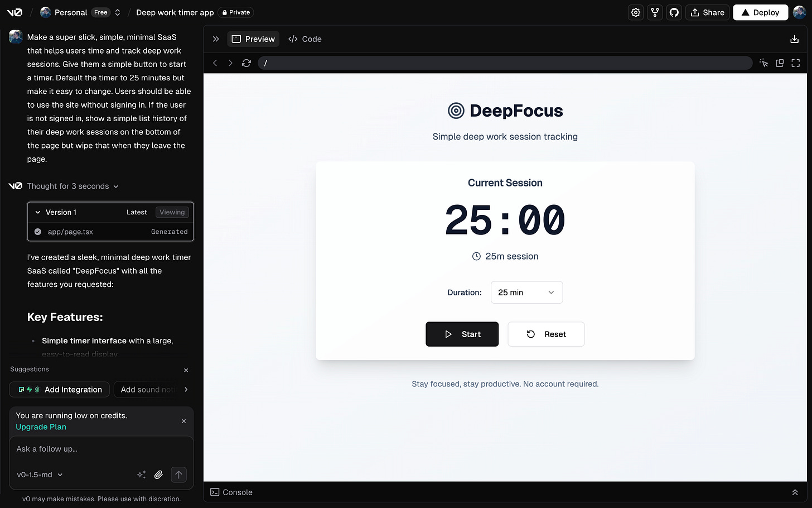Expand the console with the double chevron up

click(795, 492)
